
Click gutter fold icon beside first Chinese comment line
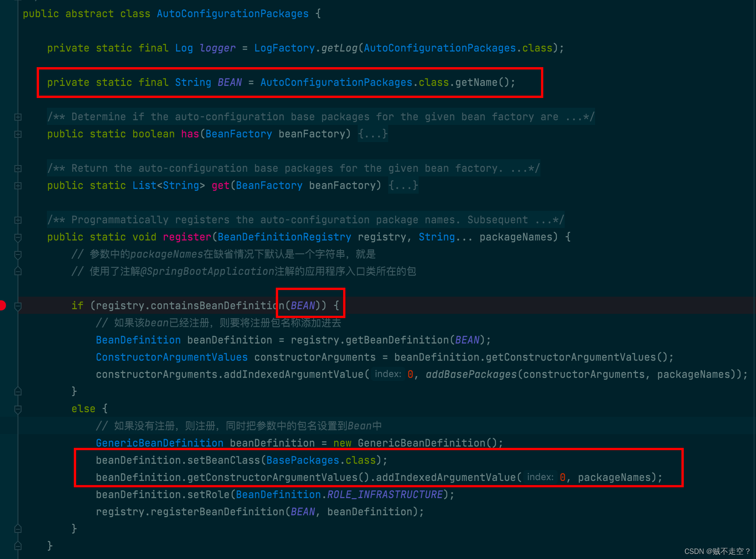18,255
